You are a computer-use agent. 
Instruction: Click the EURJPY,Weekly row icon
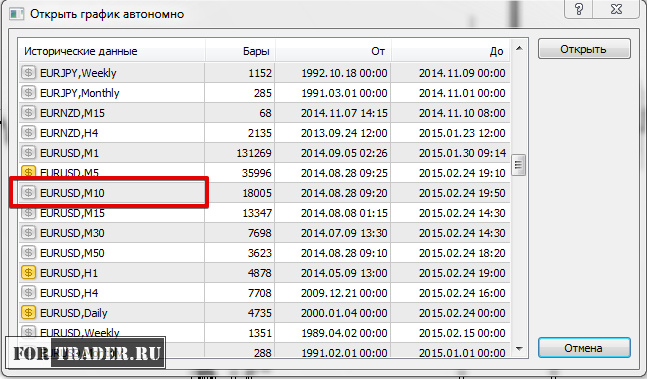tap(28, 73)
